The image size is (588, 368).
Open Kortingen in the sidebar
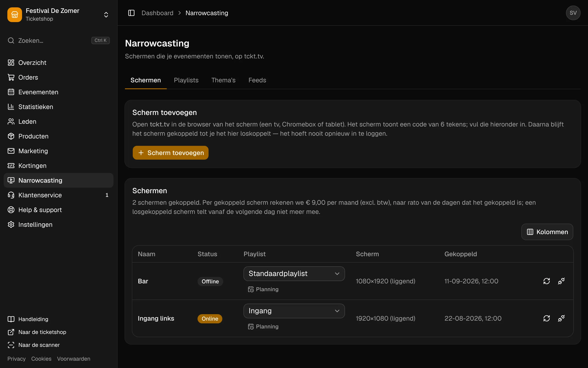coord(59,166)
